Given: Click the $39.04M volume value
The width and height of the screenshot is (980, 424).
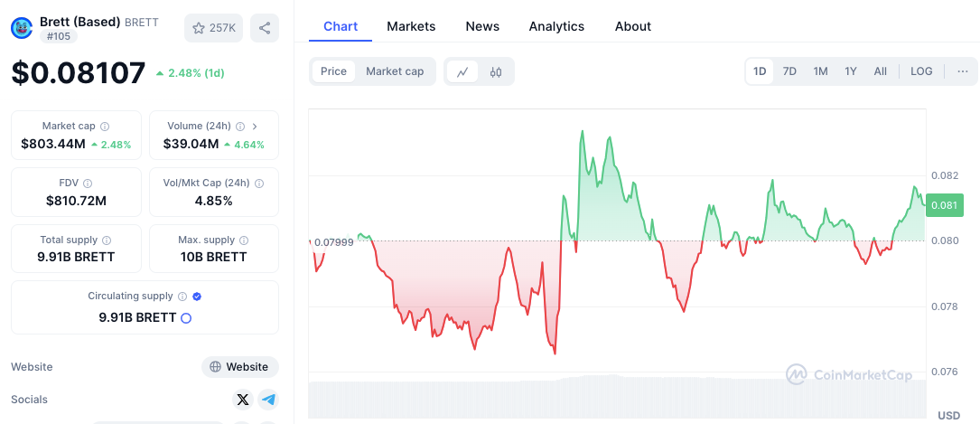Looking at the screenshot, I should (x=191, y=145).
